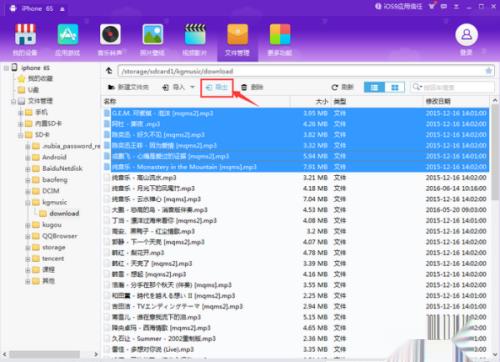Image resolution: width=500 pixels, height=362 pixels.
Task: Go up one folder with the arrow icon
Action: tap(109, 71)
